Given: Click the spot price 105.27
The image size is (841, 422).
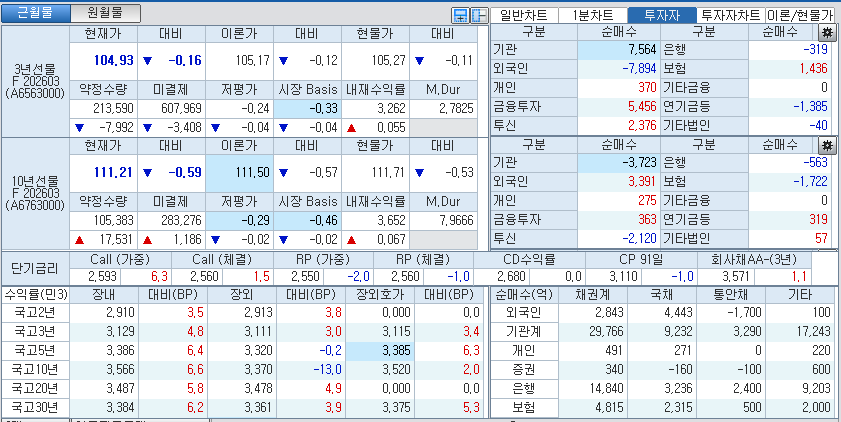Looking at the screenshot, I should click(x=388, y=60).
